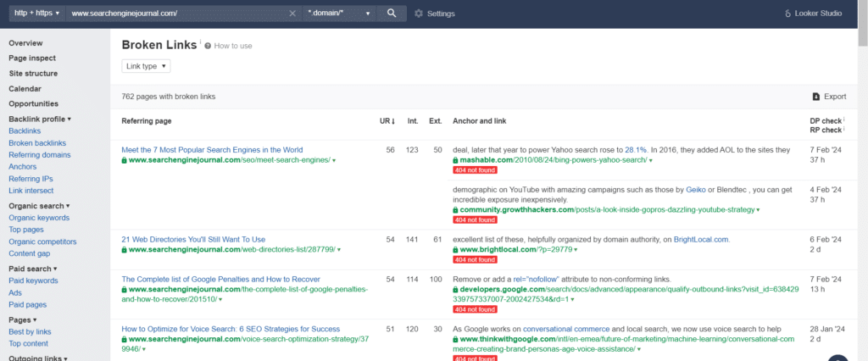The image size is (868, 361).
Task: Click the Export file icon
Action: pos(815,97)
